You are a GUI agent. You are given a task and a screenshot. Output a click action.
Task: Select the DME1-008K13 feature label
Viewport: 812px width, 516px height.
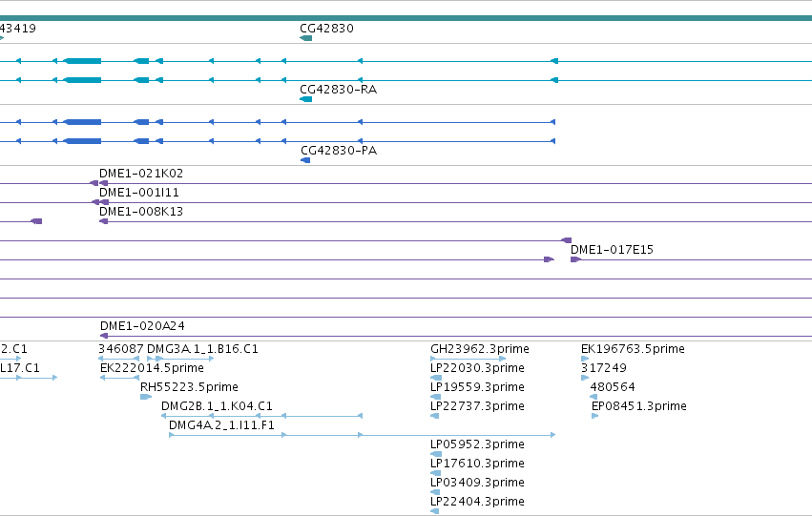pos(141,212)
